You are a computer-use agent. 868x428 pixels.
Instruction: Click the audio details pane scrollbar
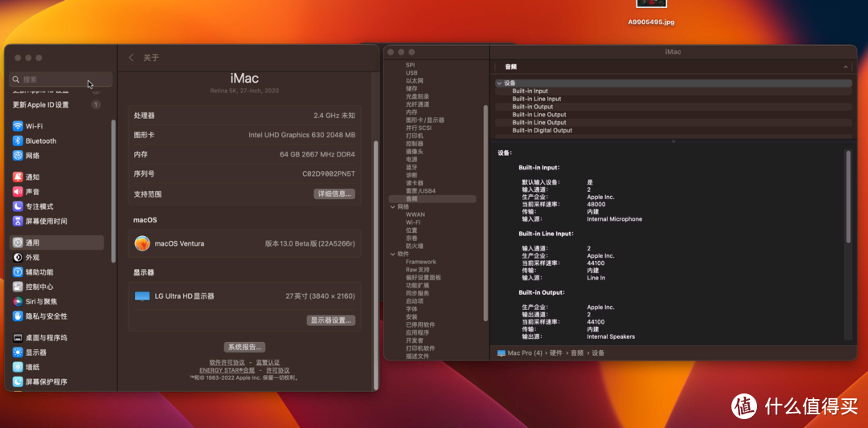tap(848, 196)
